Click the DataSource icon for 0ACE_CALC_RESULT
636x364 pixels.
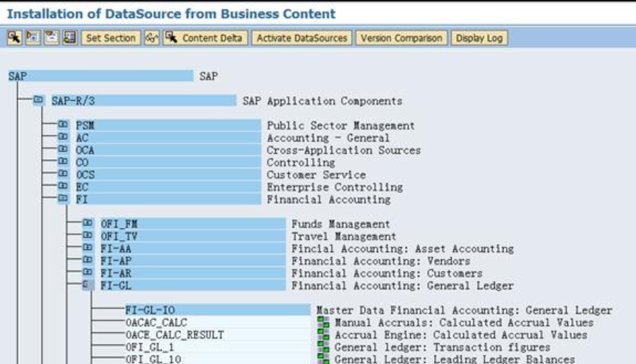pyautogui.click(x=323, y=335)
